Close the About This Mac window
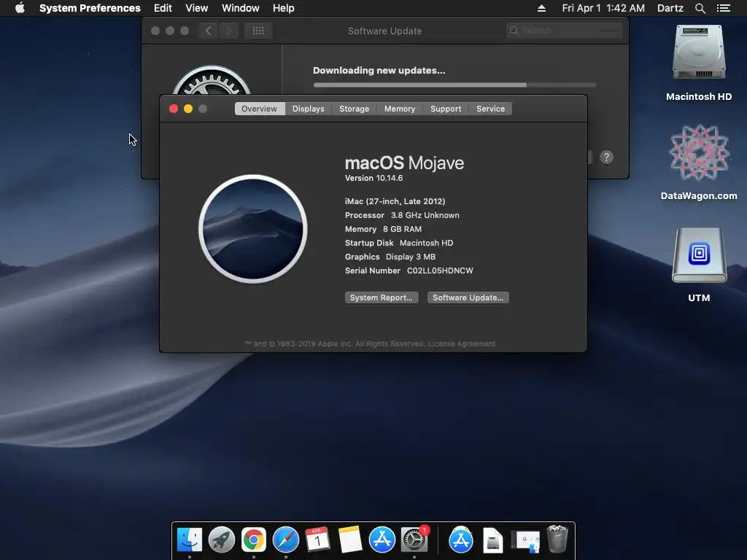Image resolution: width=747 pixels, height=560 pixels. [174, 109]
